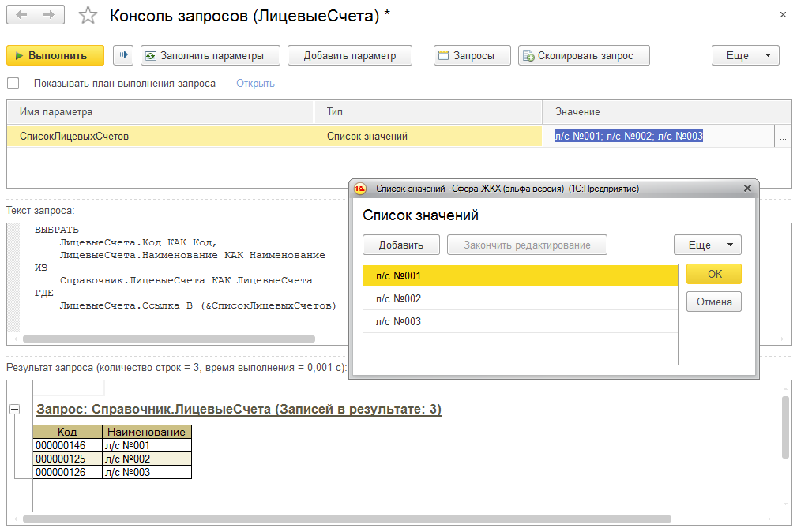Enable Показывать план выполнения запроса checkbox
797x532 pixels.
coord(13,84)
